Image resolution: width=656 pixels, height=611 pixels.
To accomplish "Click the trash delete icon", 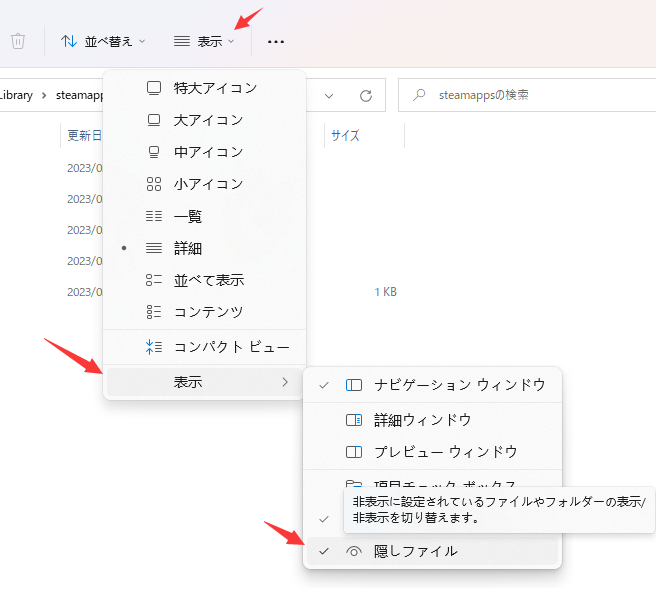I will pyautogui.click(x=18, y=41).
